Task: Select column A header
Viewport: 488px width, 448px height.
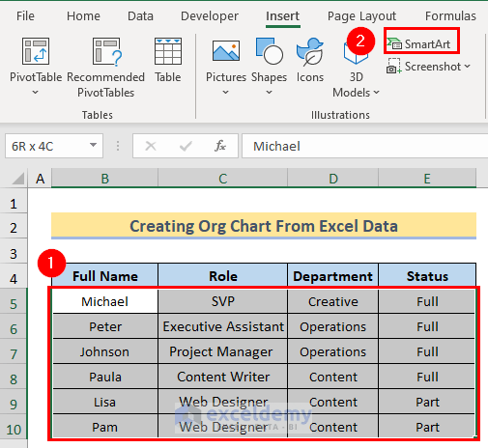Action: pyautogui.click(x=40, y=178)
